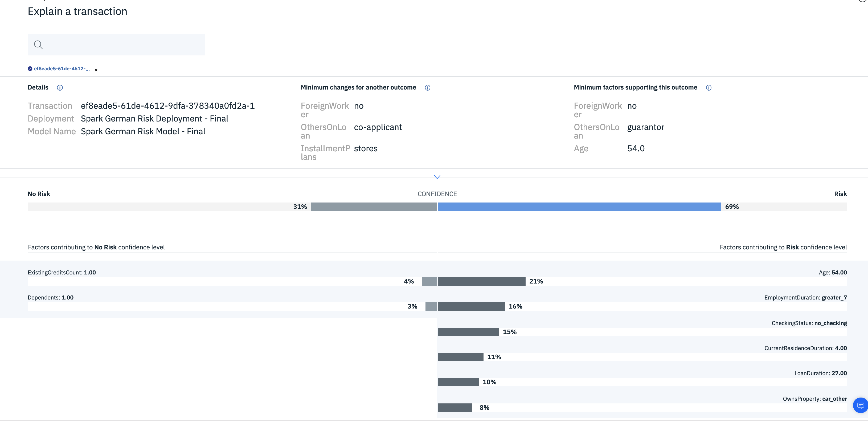
Task: Open info for Minimum factors supporting this outcome
Action: [x=709, y=88]
